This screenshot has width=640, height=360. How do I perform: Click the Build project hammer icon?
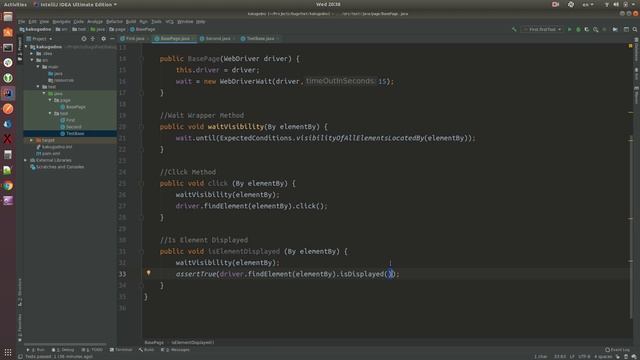click(x=514, y=29)
